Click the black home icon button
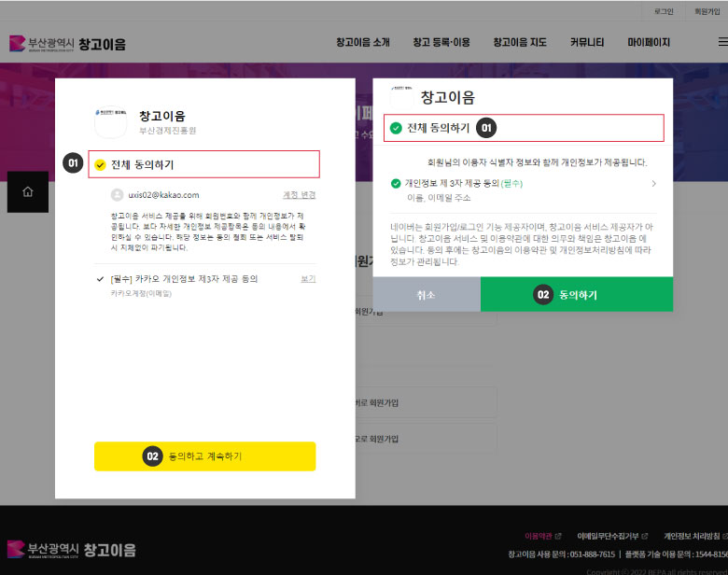The width and height of the screenshot is (728, 575). pyautogui.click(x=28, y=191)
